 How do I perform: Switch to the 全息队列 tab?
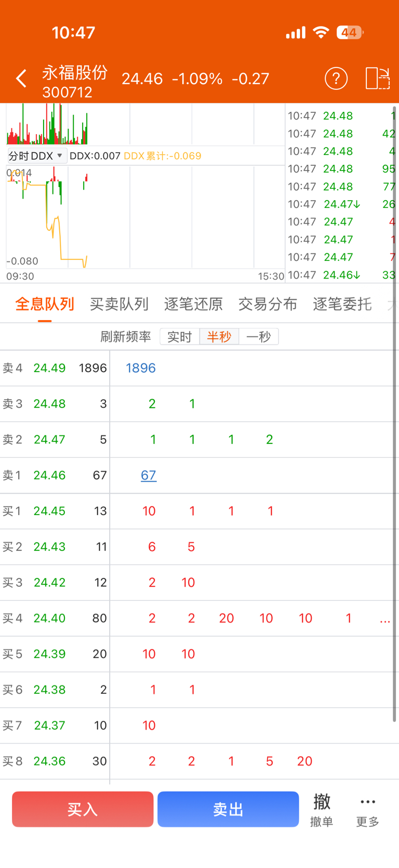coord(45,304)
